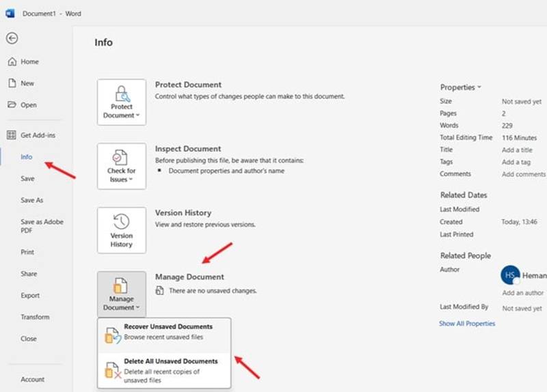Click 'View and restore previous versions' text
The height and width of the screenshot is (392, 547).
pos(205,225)
